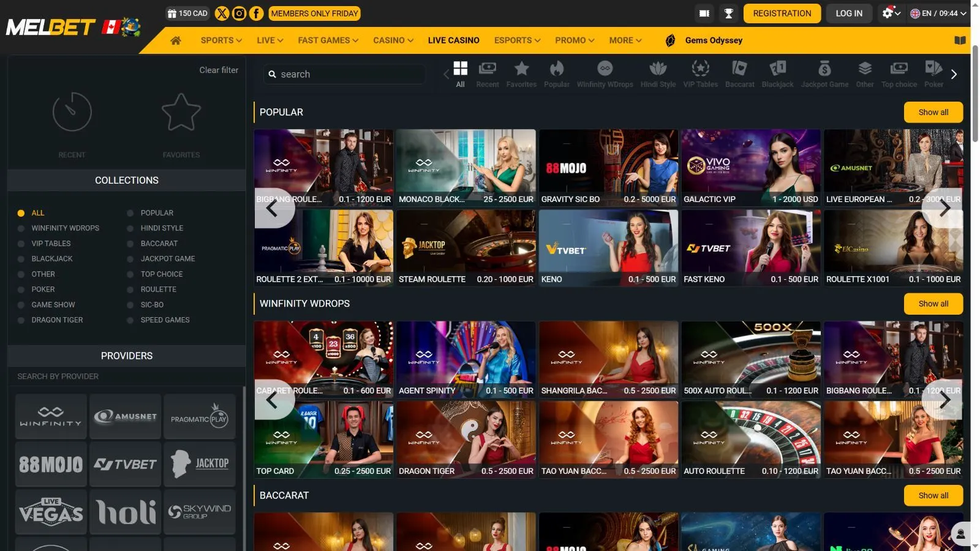Select the BLACKJACK collection option

45,259
